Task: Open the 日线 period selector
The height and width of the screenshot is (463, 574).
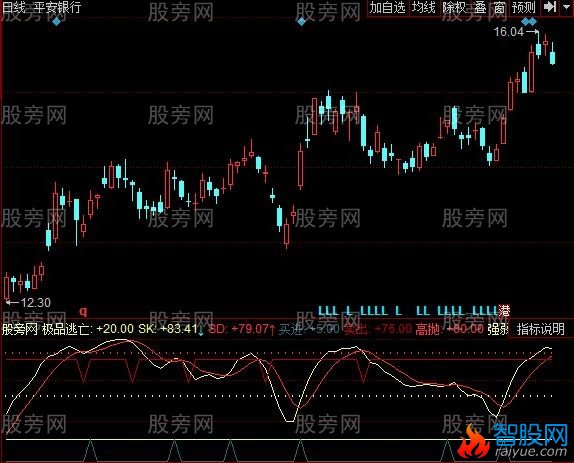Action: [14, 7]
